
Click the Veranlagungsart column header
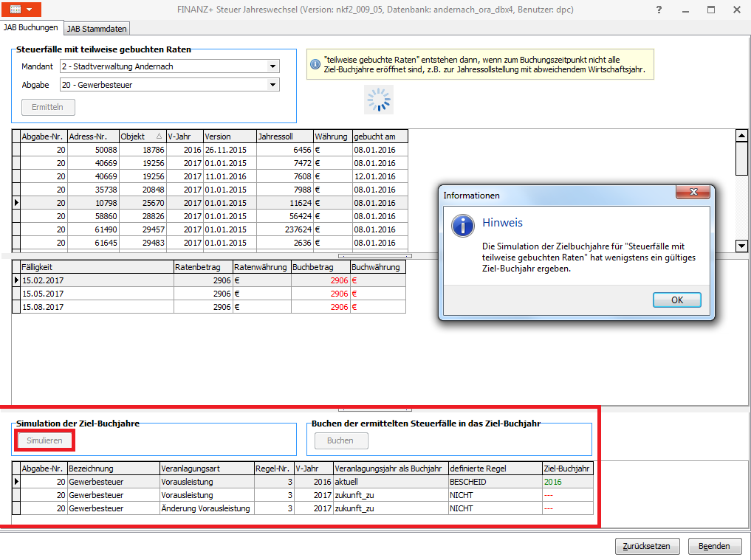[207, 469]
